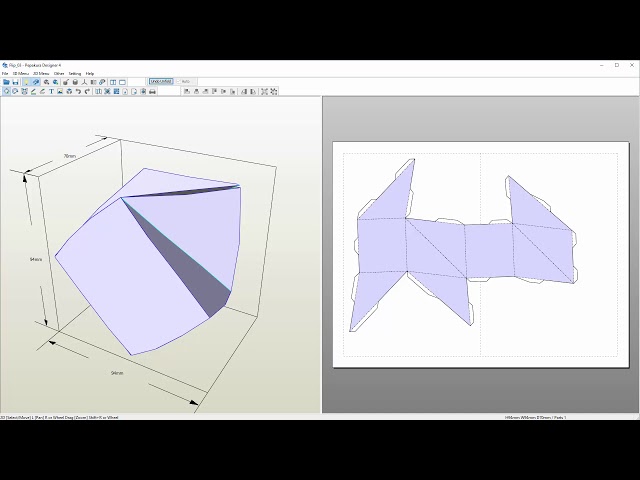640x480 pixels.
Task: Click the Undo Unfold button
Action: tap(161, 82)
